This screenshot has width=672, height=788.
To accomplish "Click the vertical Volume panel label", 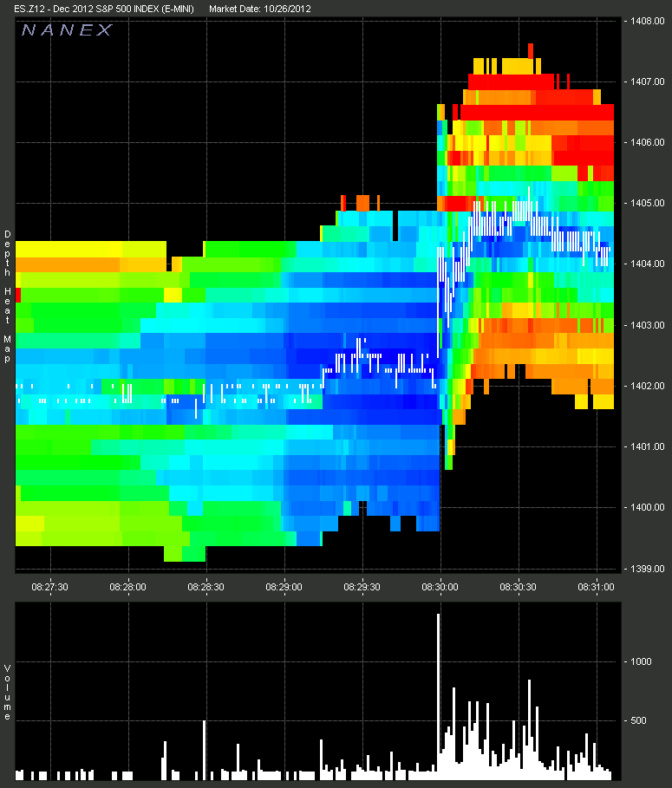I will click(x=7, y=692).
